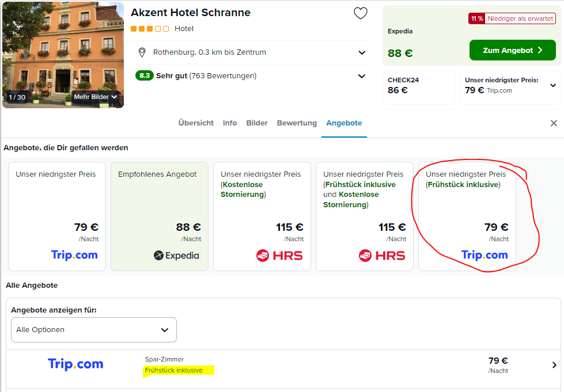The height and width of the screenshot is (392, 564).
Task: Expand the Rothenburg location details chevron
Action: [x=362, y=52]
